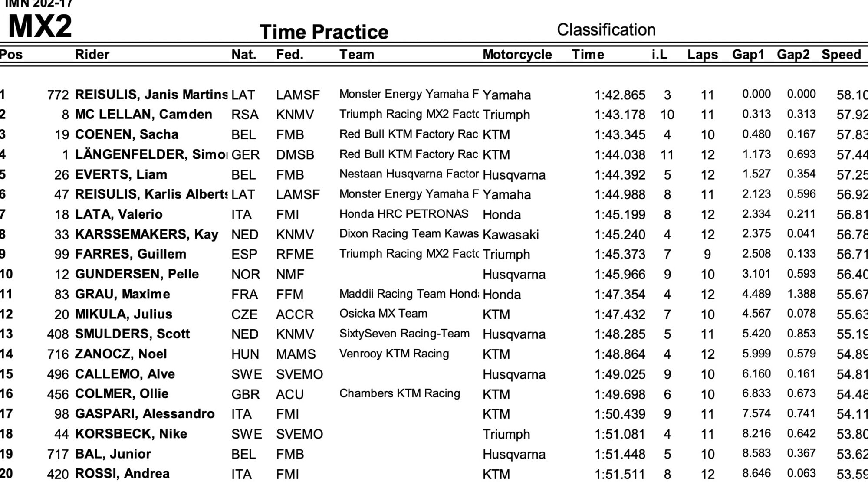Select the Motorcycle column header
Viewport: 868px width, 488px height.
[x=517, y=55]
